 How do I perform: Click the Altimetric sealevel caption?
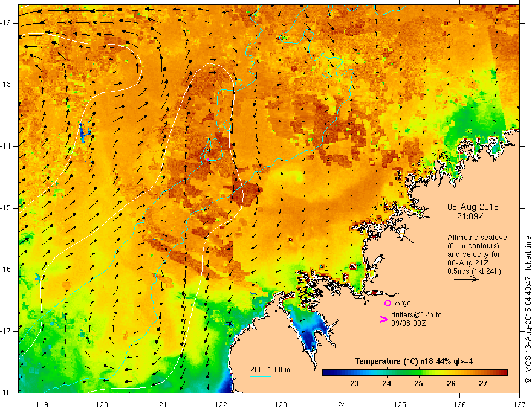(478, 238)
